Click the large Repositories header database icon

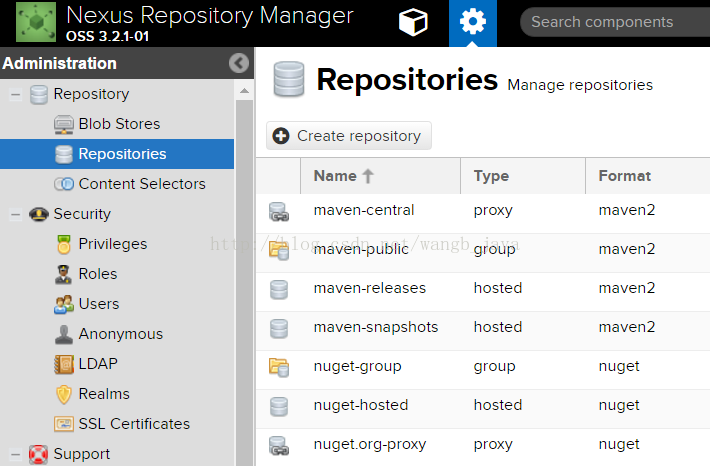point(289,79)
